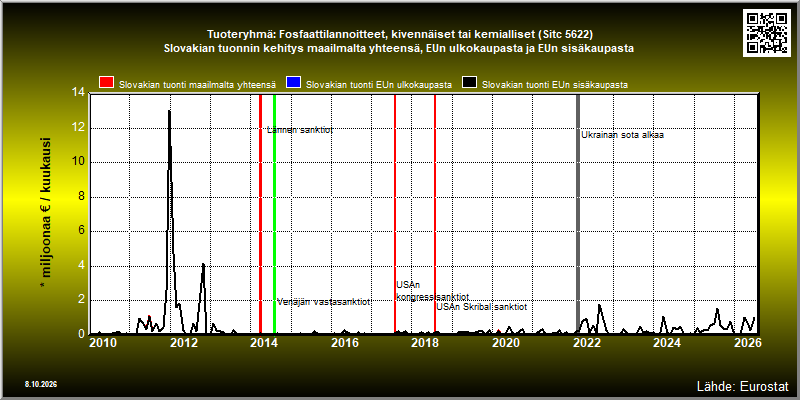This screenshot has width=800, height=400.
Task: Click the 2011 peak of the black line
Action: coord(169,111)
